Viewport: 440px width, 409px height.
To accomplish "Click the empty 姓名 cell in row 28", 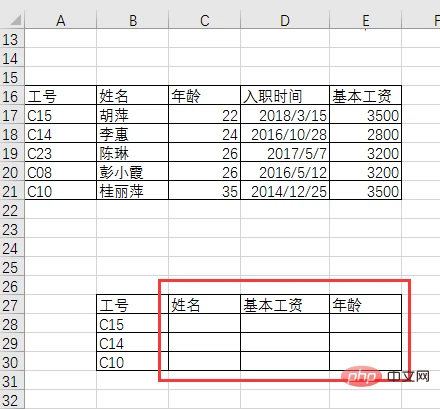I will pos(205,323).
